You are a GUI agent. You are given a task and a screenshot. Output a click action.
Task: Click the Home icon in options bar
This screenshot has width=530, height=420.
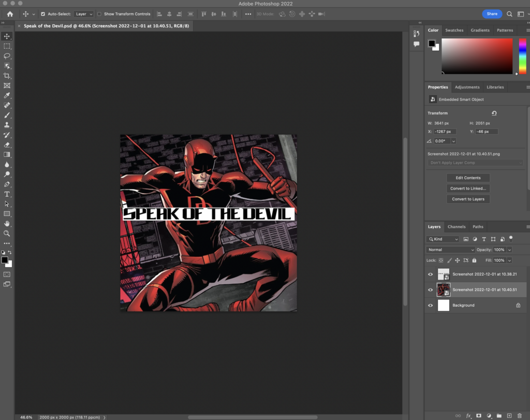[x=10, y=14]
